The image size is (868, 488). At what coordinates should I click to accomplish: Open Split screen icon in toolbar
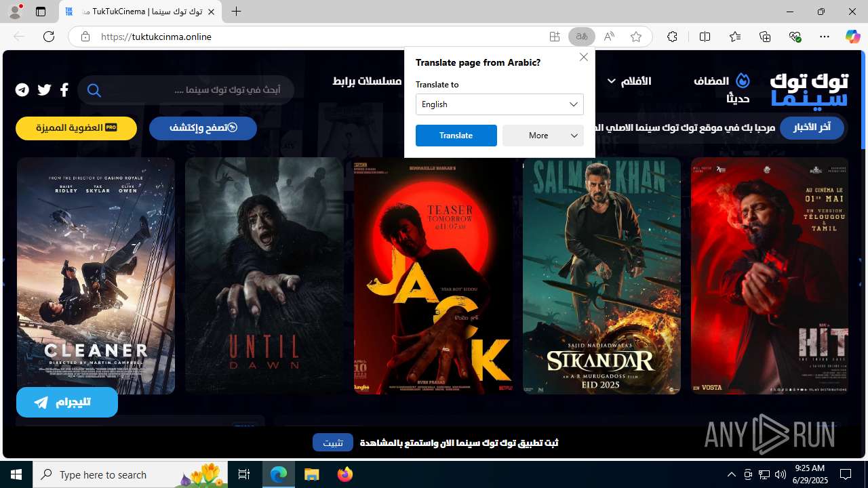(705, 37)
